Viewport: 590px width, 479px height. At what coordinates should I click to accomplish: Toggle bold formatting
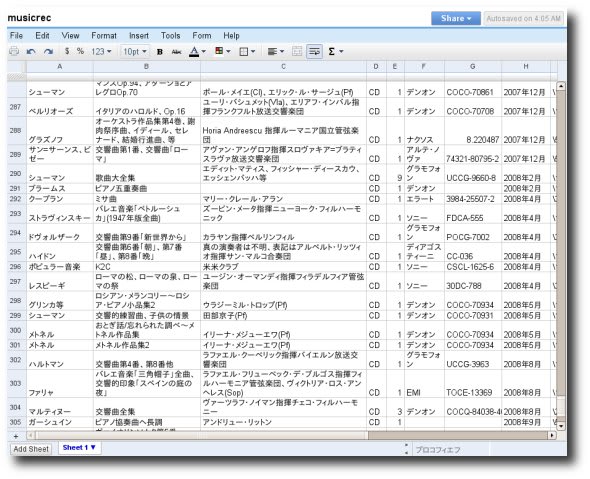point(160,52)
